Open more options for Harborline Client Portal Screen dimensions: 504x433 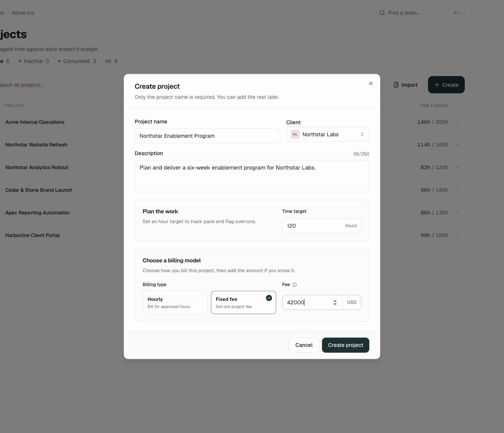point(456,235)
